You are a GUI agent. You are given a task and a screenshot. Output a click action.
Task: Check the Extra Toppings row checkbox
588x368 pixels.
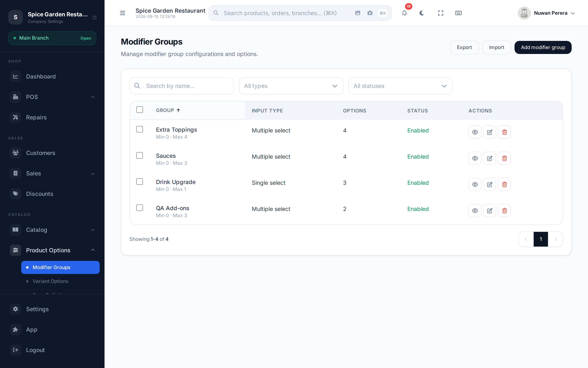point(139,129)
